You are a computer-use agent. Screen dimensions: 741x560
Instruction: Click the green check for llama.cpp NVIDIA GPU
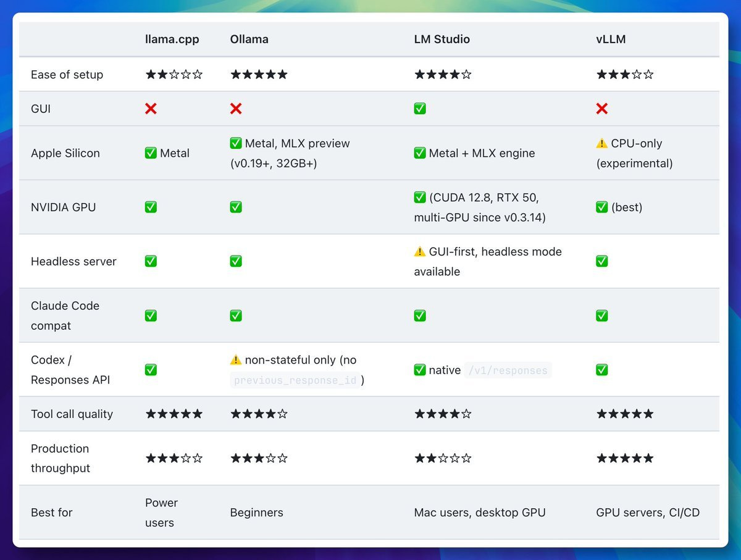pyautogui.click(x=151, y=207)
